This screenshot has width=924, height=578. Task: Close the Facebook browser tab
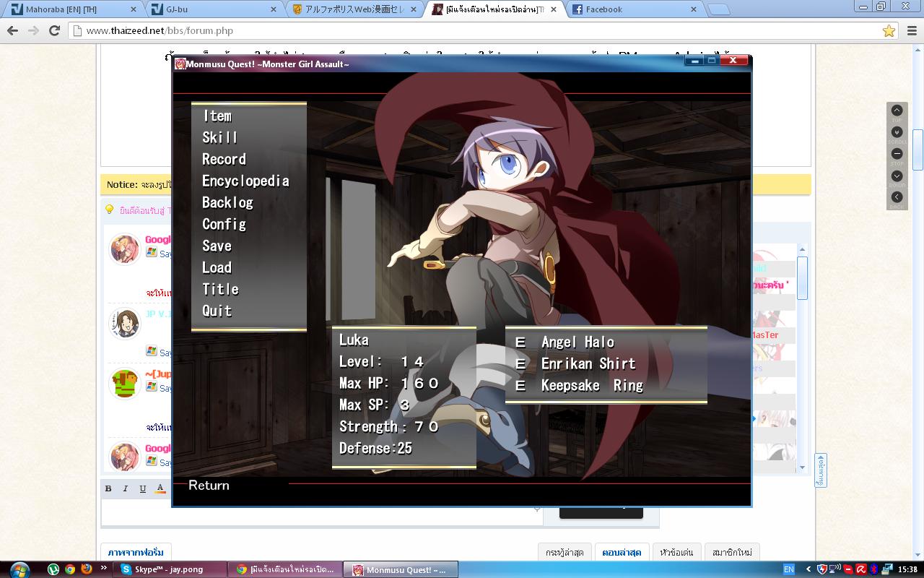(x=693, y=9)
